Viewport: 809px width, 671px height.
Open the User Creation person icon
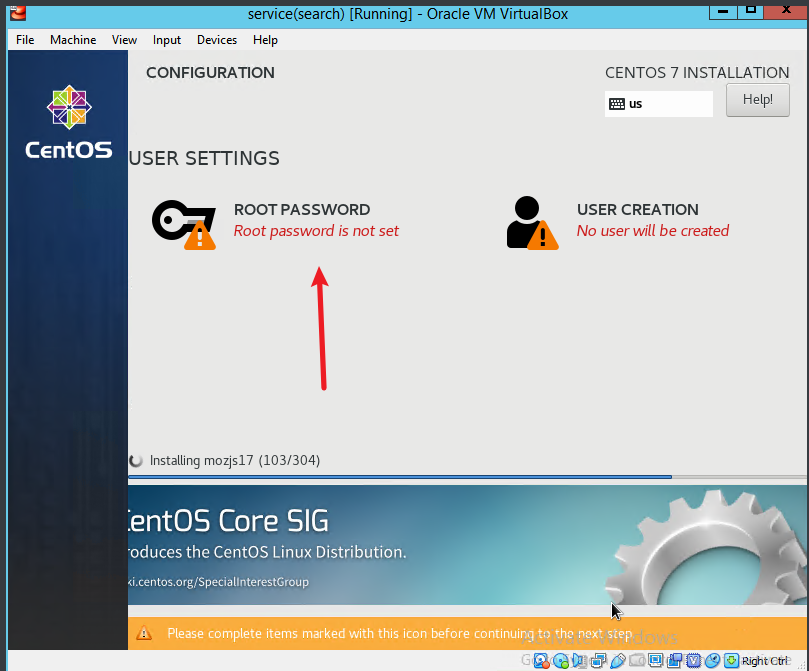(x=532, y=223)
